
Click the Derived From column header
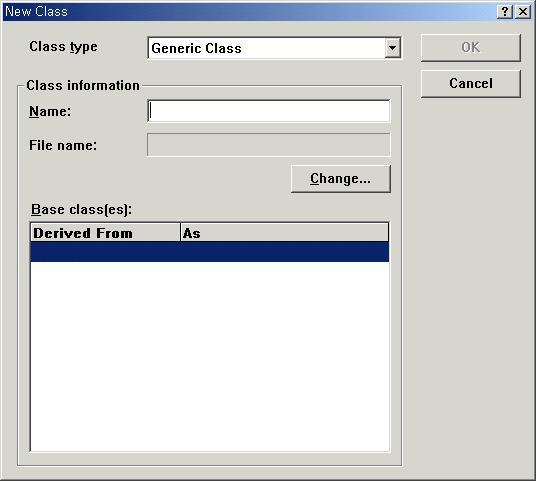click(x=105, y=233)
